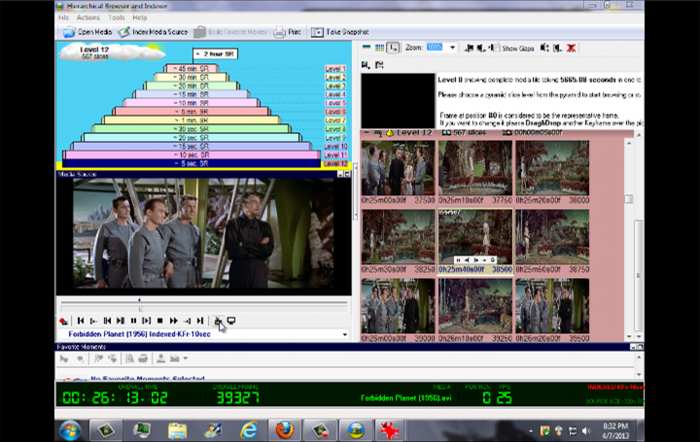Click the Take Snapshot button

pyautogui.click(x=340, y=32)
